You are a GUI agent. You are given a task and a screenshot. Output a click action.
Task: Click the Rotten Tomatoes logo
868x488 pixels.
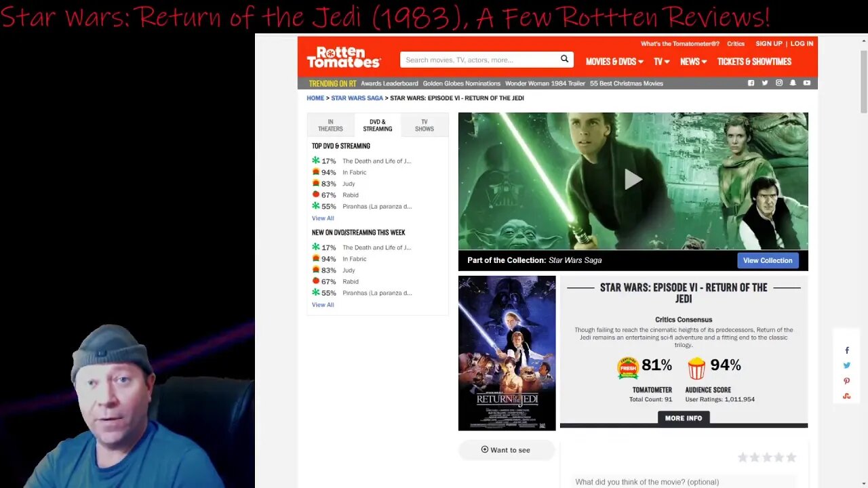point(344,58)
